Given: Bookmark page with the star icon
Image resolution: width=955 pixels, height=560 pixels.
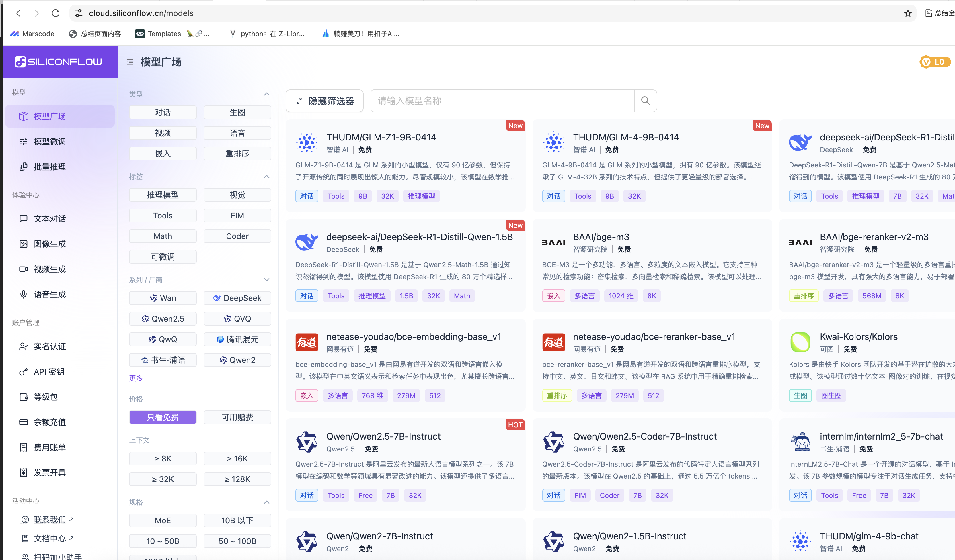Looking at the screenshot, I should (x=908, y=13).
